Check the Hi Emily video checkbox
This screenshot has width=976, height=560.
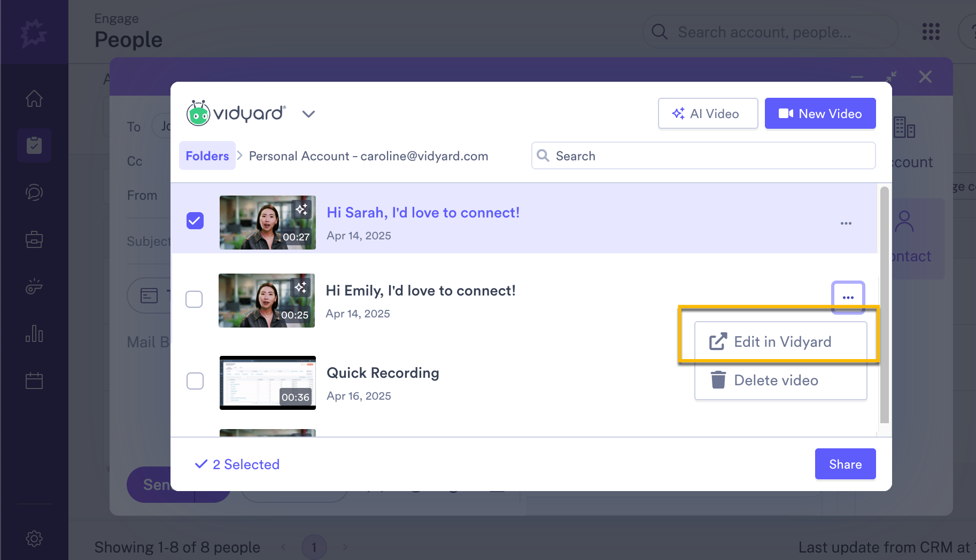[x=194, y=299]
